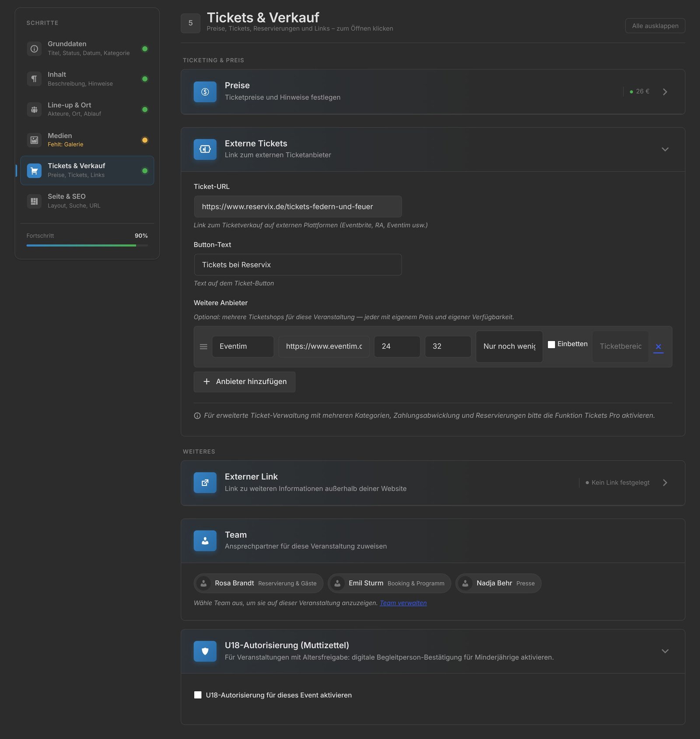Screen dimensions: 700x739
Task: Click the 'Kein Link festgelegt' status text
Action: (620, 483)
